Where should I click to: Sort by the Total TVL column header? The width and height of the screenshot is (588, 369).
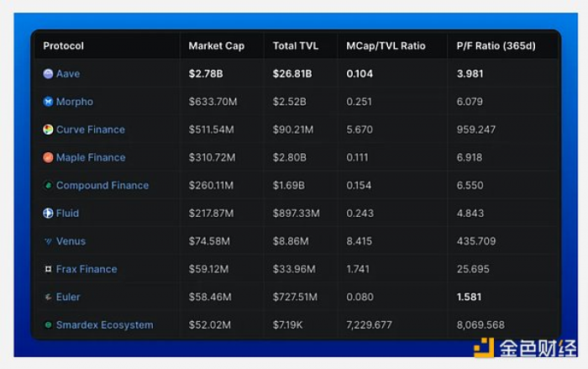(296, 45)
